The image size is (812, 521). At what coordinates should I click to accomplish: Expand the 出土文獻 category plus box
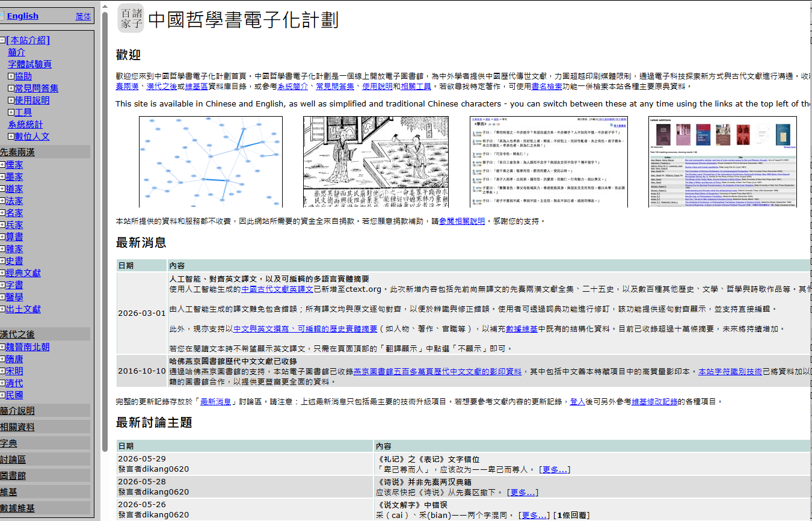pyautogui.click(x=2, y=309)
